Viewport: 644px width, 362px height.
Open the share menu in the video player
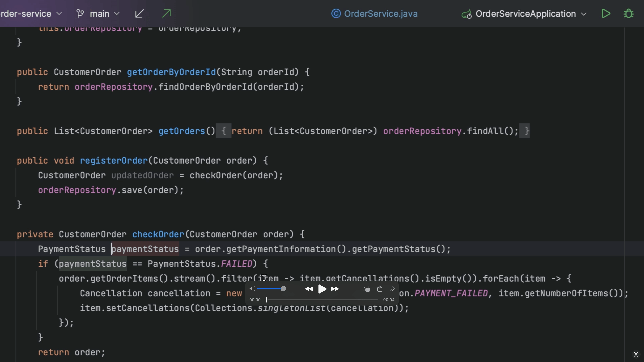coord(380,289)
